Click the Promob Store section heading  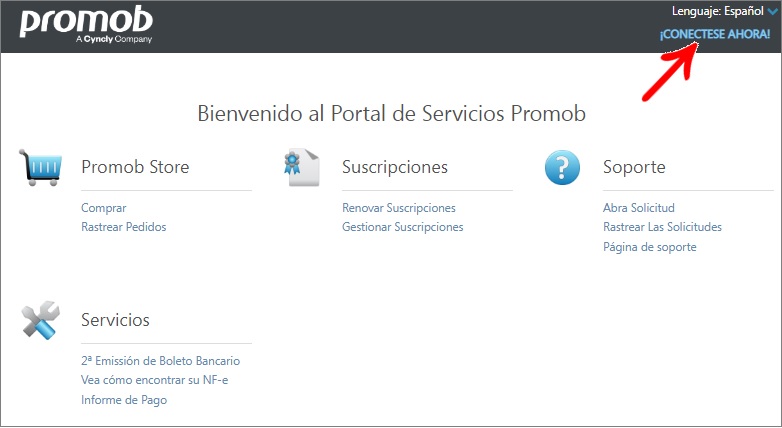click(135, 167)
